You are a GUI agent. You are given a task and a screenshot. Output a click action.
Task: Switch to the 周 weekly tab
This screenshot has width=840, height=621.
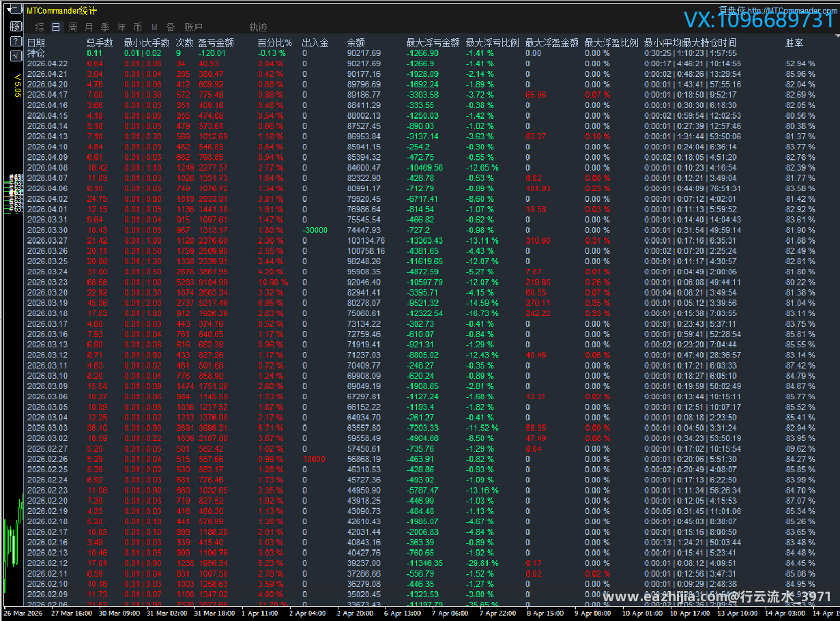coord(72,27)
